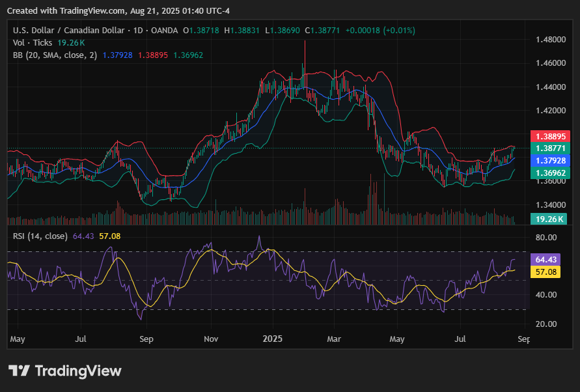This screenshot has width=580, height=392.
Task: Click the teal 1.36962 tag on the price axis
Action: 551,173
